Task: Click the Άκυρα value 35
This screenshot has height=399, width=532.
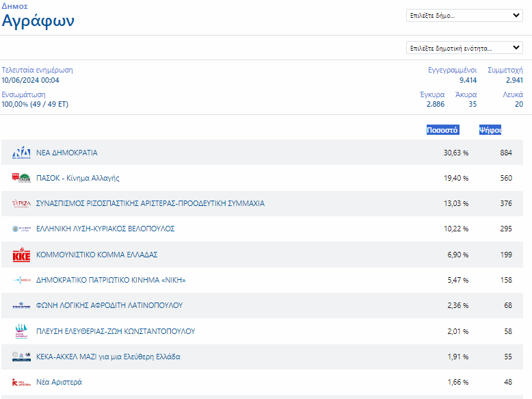Action: 473,104
